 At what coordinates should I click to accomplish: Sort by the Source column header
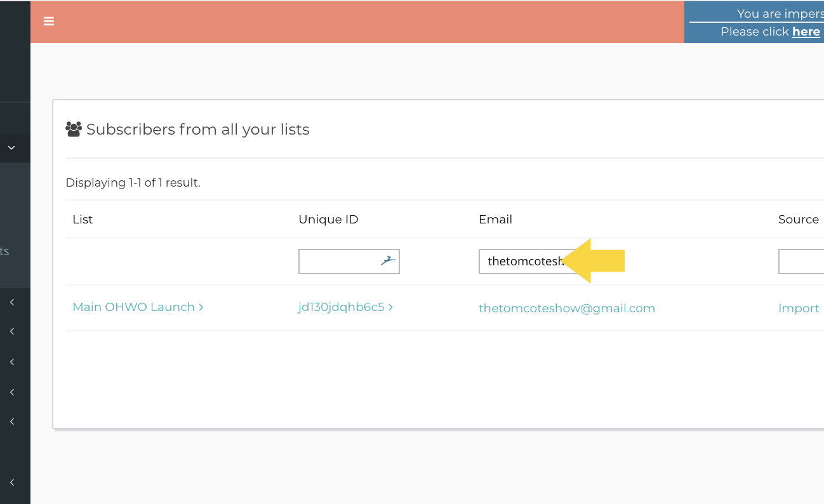coord(798,220)
